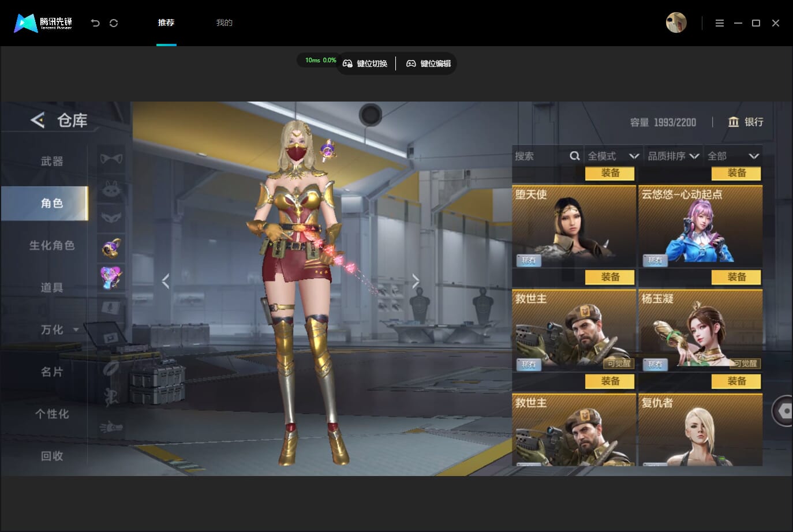Click the 键位编辑 button
This screenshot has width=793, height=532.
click(x=429, y=63)
